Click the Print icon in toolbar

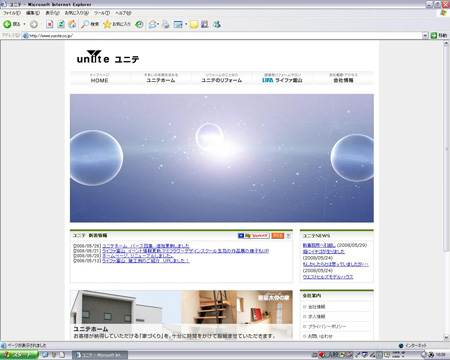point(166,24)
